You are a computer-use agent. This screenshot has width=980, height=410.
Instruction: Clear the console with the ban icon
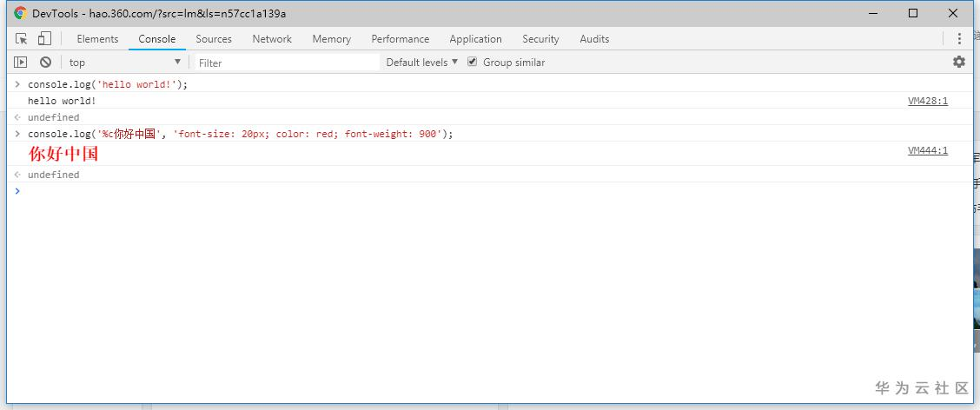[45, 63]
